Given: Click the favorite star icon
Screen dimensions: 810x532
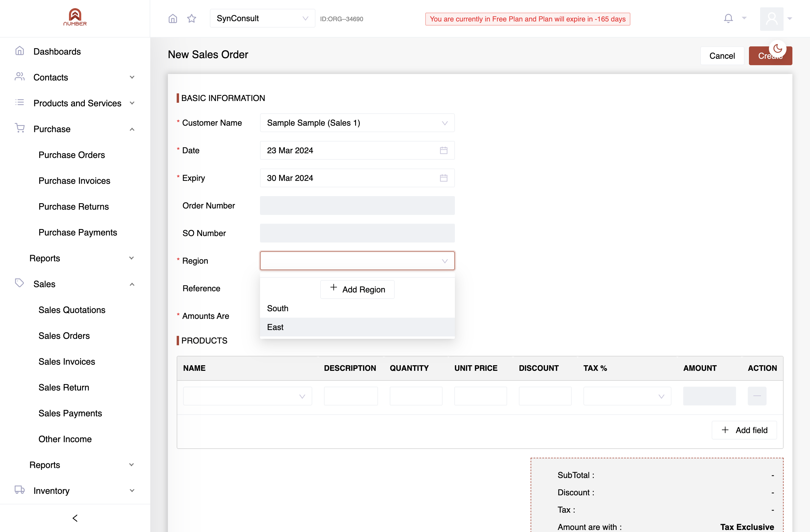Looking at the screenshot, I should [192, 19].
